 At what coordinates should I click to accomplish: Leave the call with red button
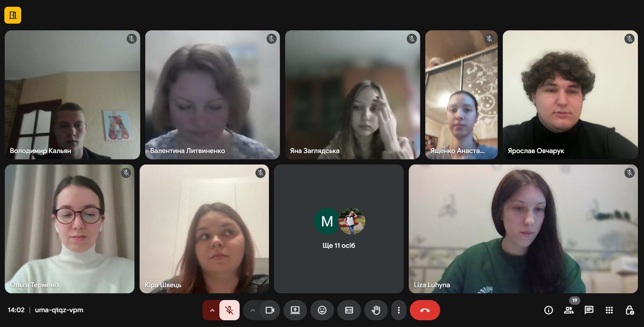[425, 310]
